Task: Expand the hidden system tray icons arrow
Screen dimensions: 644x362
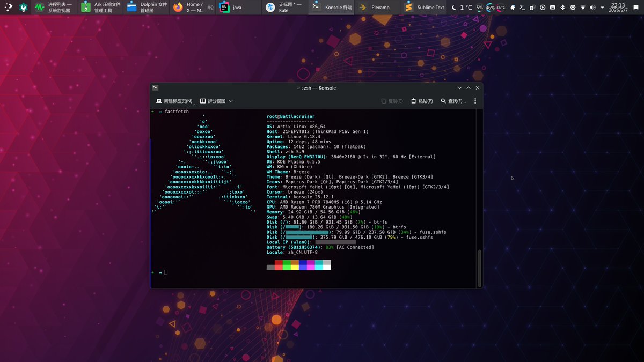Action: click(602, 8)
